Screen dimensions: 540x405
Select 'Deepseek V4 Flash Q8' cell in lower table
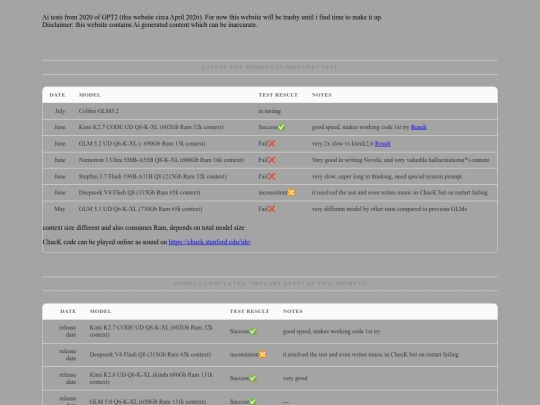[x=150, y=354]
